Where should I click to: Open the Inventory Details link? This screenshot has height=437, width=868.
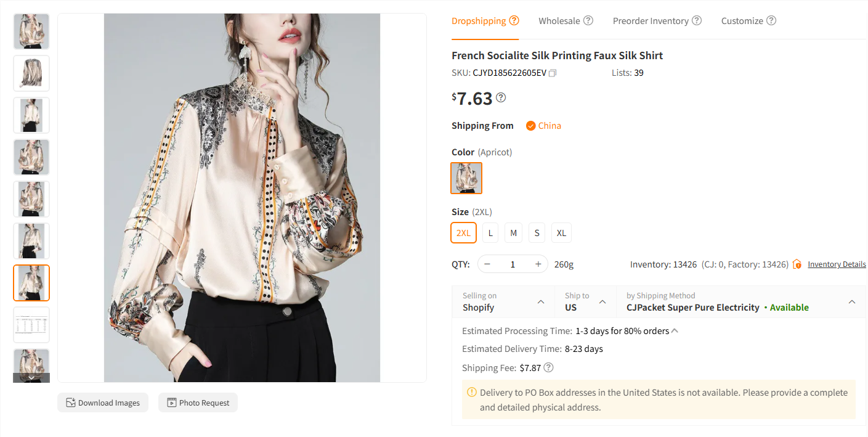(x=837, y=264)
